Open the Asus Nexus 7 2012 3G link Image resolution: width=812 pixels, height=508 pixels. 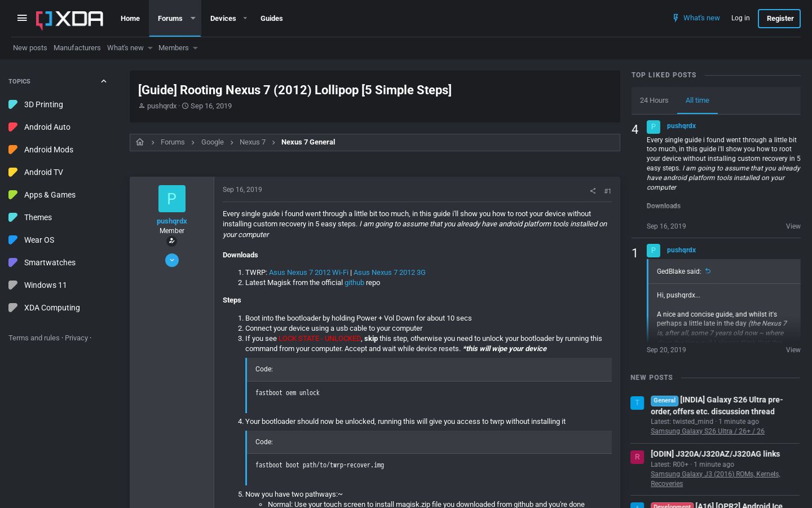[390, 273]
